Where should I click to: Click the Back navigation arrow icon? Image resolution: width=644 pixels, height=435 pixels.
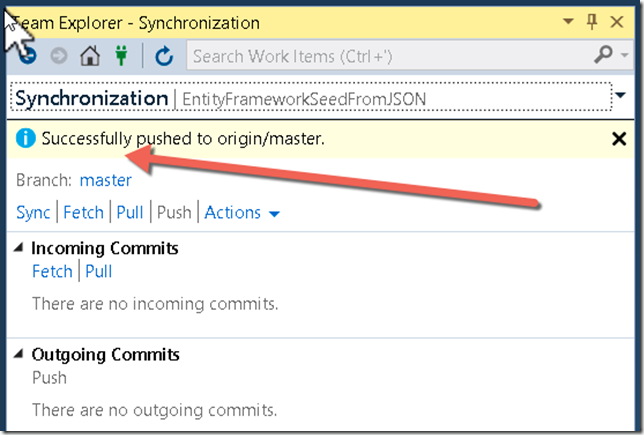(x=28, y=55)
